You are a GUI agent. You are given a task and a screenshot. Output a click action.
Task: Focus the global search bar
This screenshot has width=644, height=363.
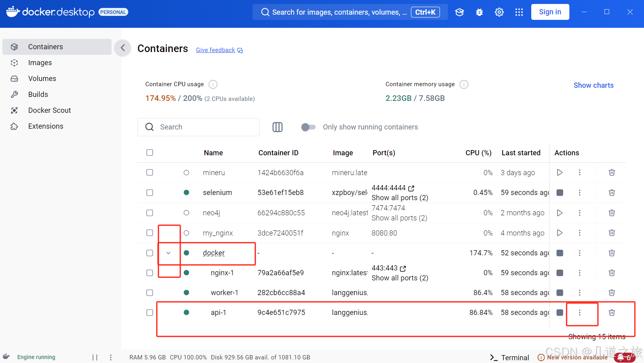pyautogui.click(x=350, y=12)
